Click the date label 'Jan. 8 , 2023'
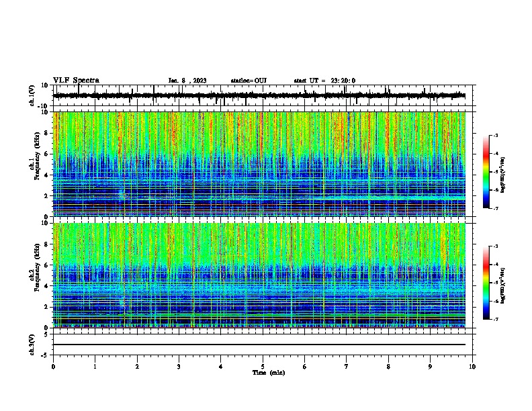Viewport: 532px width, 411px height. [x=187, y=81]
